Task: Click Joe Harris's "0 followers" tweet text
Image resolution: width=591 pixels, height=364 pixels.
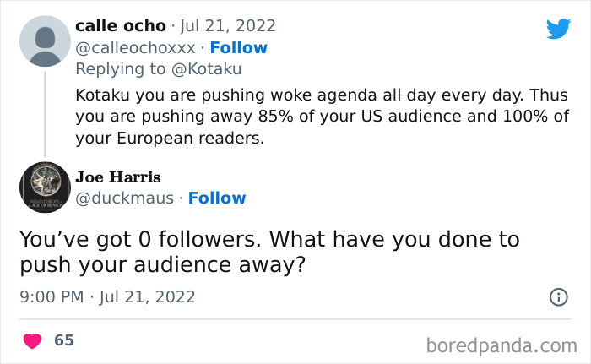Action: (x=269, y=251)
